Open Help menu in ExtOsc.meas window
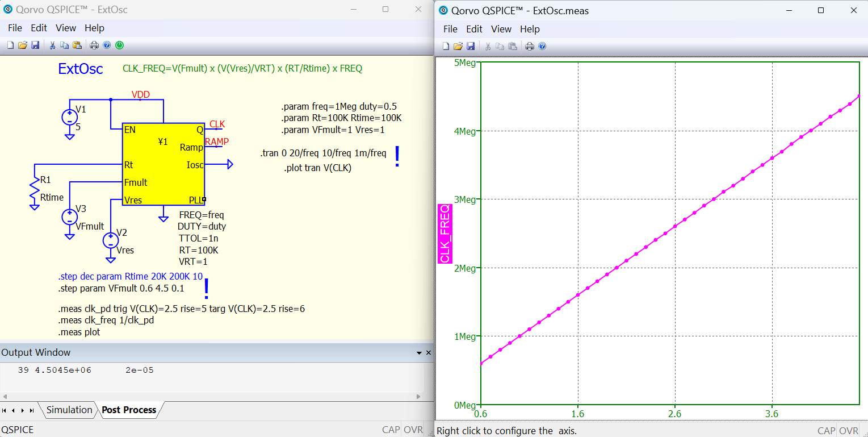The width and height of the screenshot is (868, 437). [530, 29]
